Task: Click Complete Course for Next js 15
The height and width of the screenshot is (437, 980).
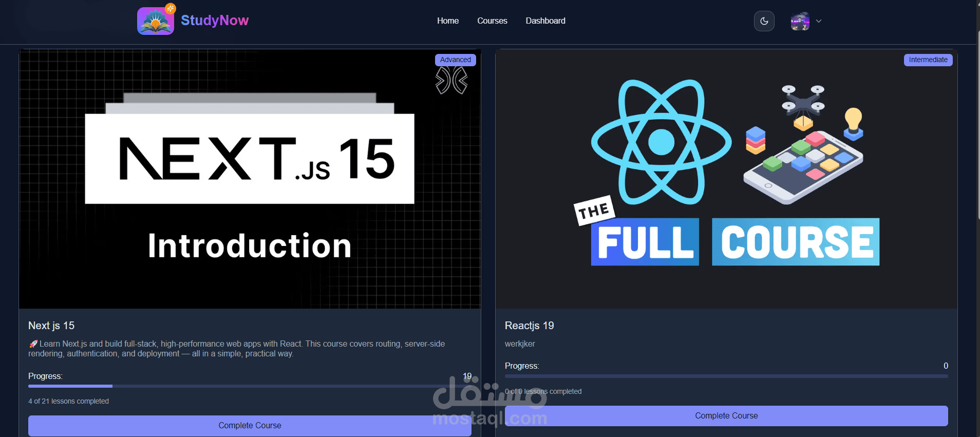Action: [x=250, y=426]
